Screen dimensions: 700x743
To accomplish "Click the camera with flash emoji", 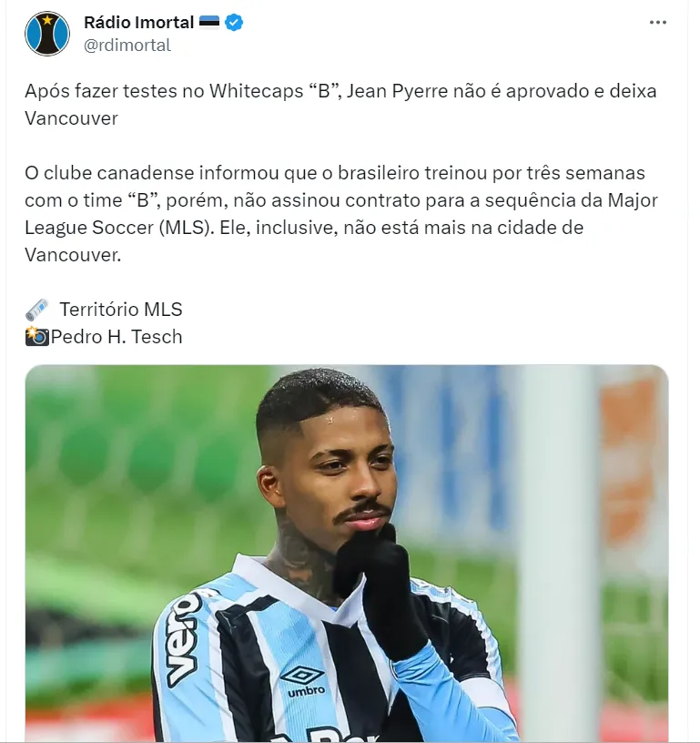I will [37, 337].
